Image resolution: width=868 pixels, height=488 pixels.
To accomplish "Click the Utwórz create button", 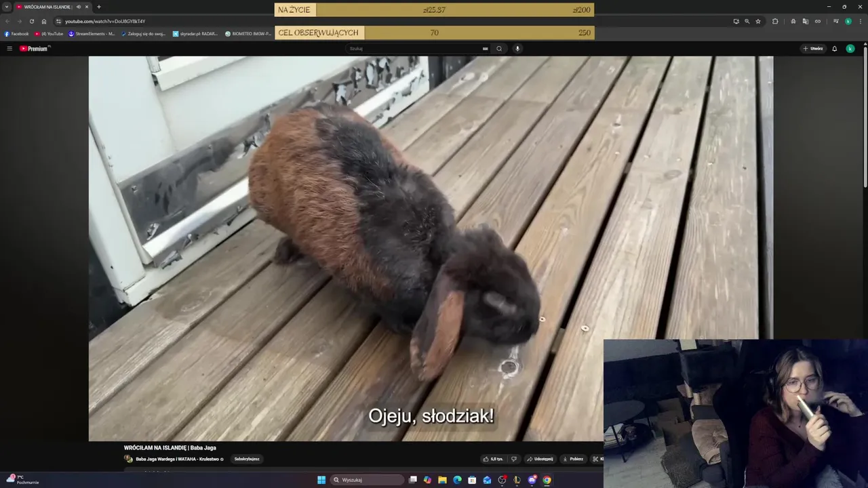I will pyautogui.click(x=813, y=49).
